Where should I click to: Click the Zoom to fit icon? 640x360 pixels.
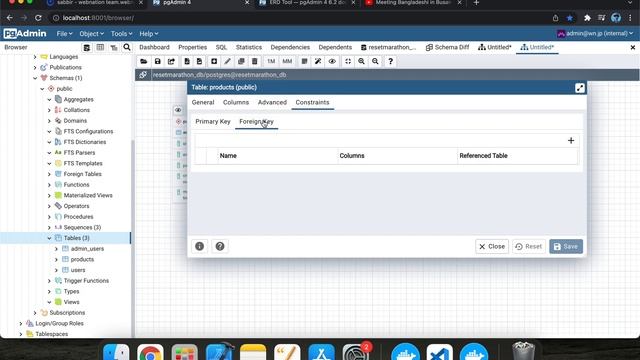[x=348, y=62]
